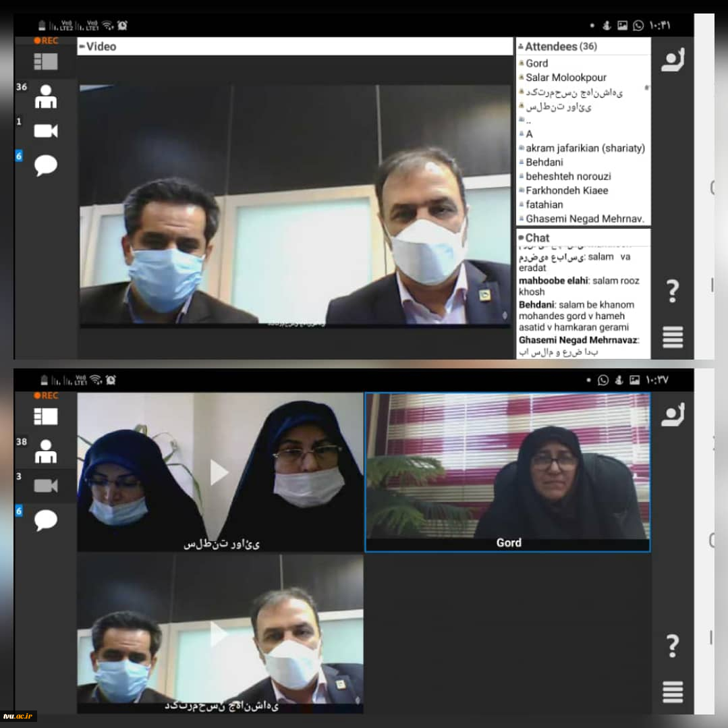Open the chat bubble icon in top sidebar
Image resolution: width=728 pixels, height=728 pixels.
(45, 165)
